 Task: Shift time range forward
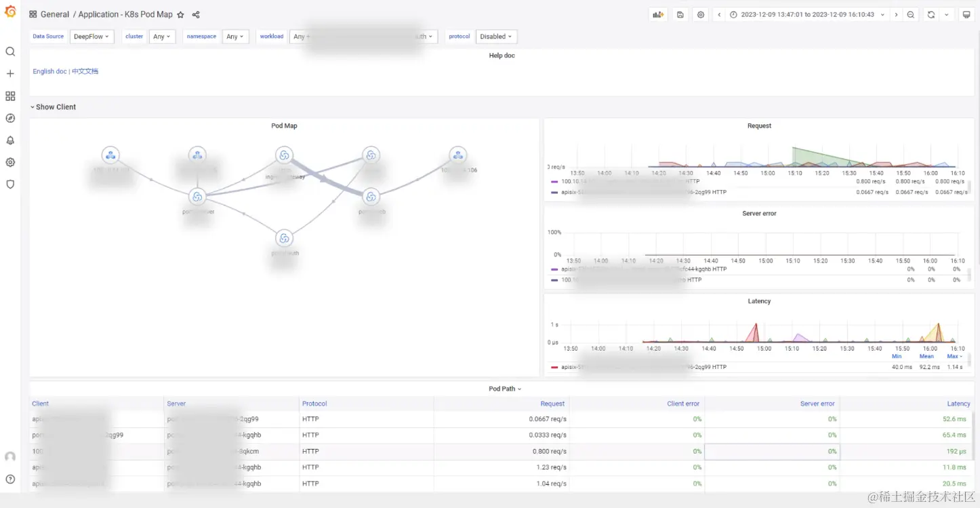[896, 15]
